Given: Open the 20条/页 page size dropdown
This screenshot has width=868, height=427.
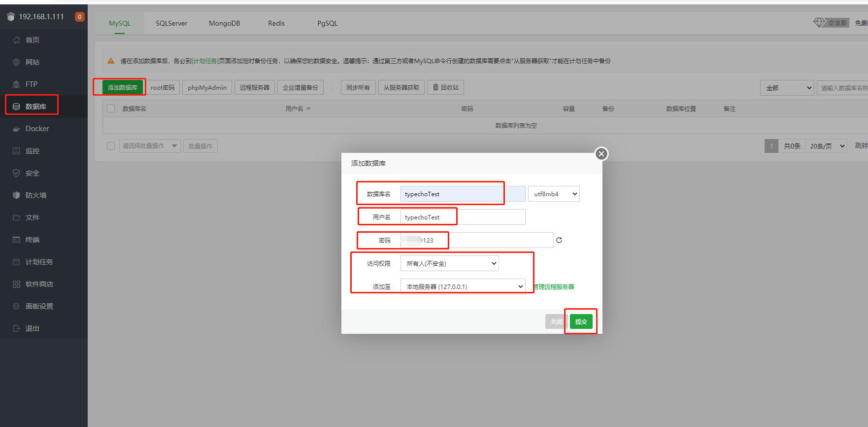Looking at the screenshot, I should [826, 146].
